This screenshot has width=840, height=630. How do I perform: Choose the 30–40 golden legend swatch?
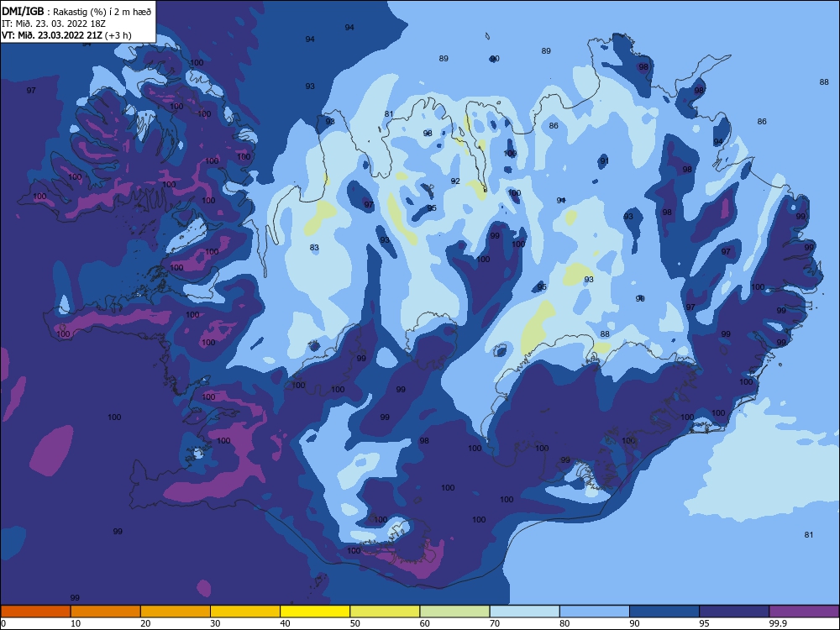(x=245, y=612)
